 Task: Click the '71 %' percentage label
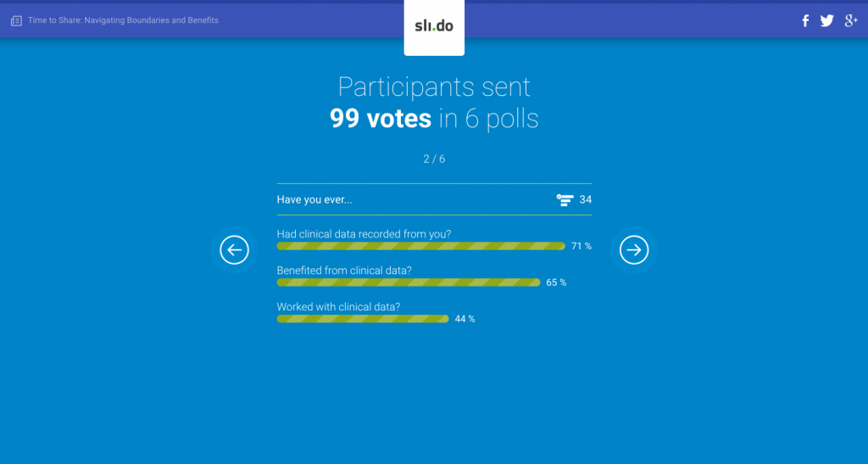coord(581,246)
